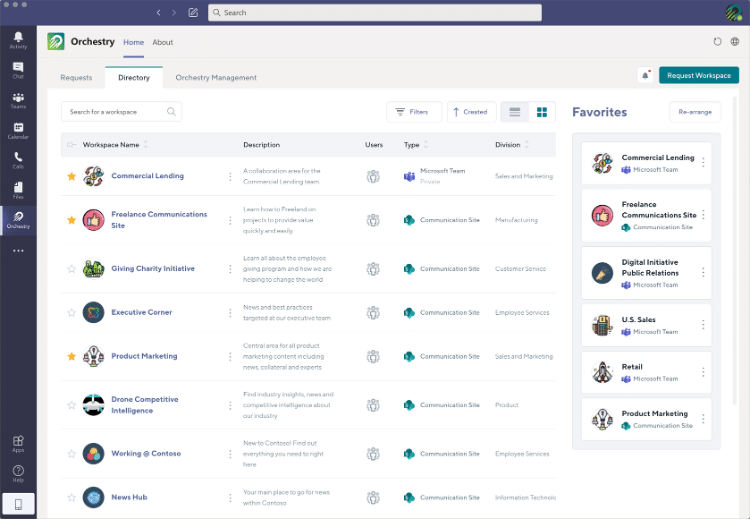
Task: Switch to Requests tab
Action: 76,77
